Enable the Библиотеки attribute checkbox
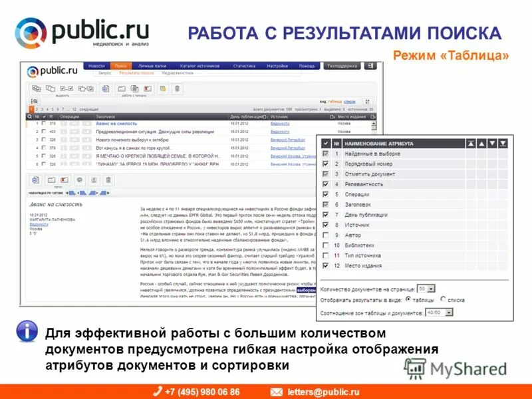Image resolution: width=532 pixels, height=399 pixels. [x=325, y=245]
